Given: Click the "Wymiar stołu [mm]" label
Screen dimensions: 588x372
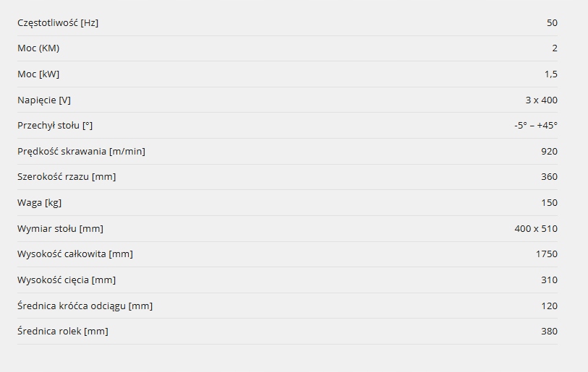Looking at the screenshot, I should (x=60, y=228).
